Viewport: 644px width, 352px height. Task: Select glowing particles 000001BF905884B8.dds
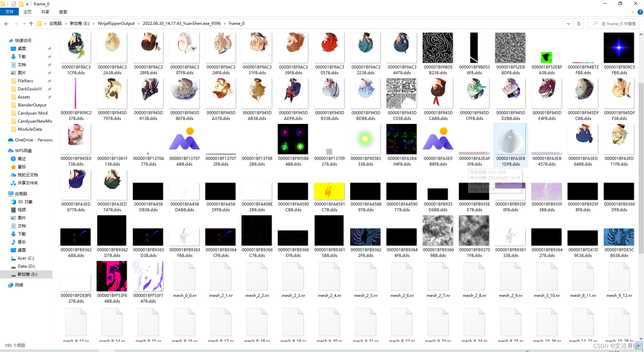(x=293, y=145)
